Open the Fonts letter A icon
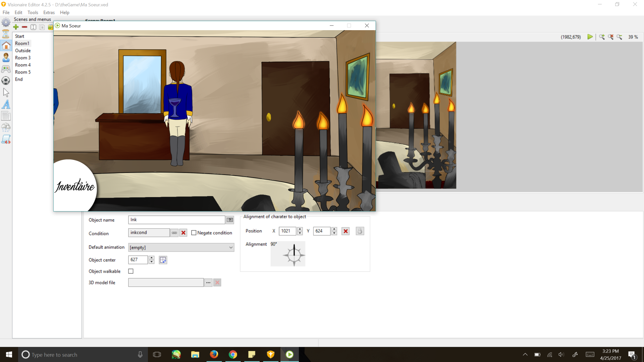This screenshot has width=644, height=362. click(6, 104)
